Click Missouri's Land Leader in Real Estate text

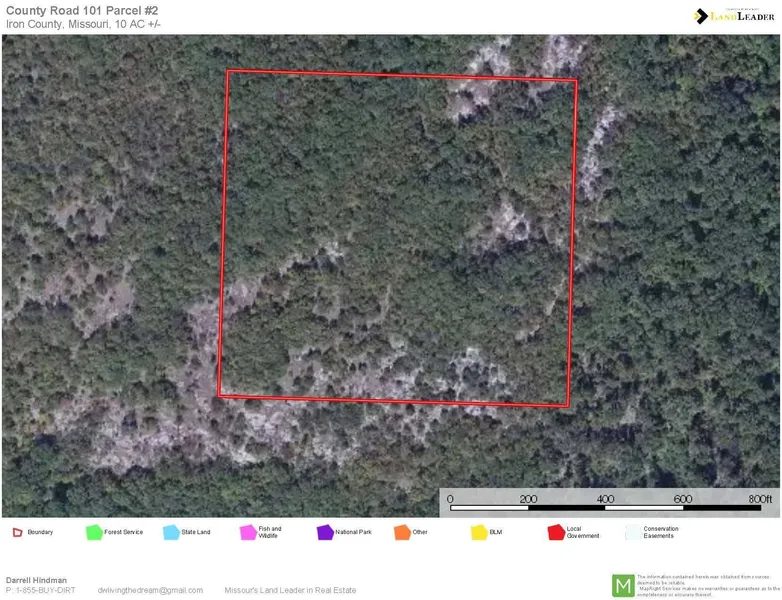(290, 590)
